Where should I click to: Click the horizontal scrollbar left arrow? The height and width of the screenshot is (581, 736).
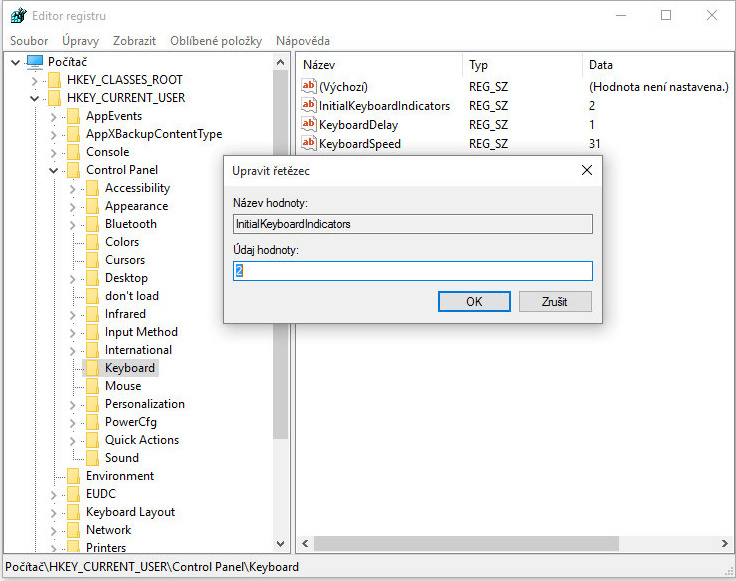click(305, 543)
